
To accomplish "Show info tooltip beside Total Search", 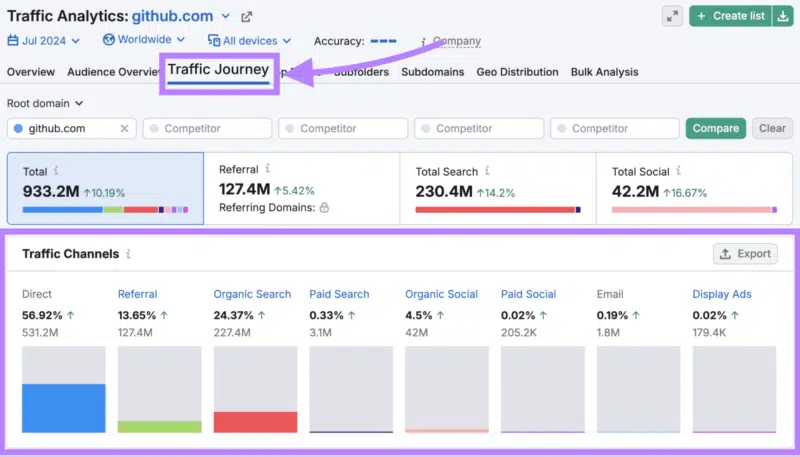I will point(487,171).
